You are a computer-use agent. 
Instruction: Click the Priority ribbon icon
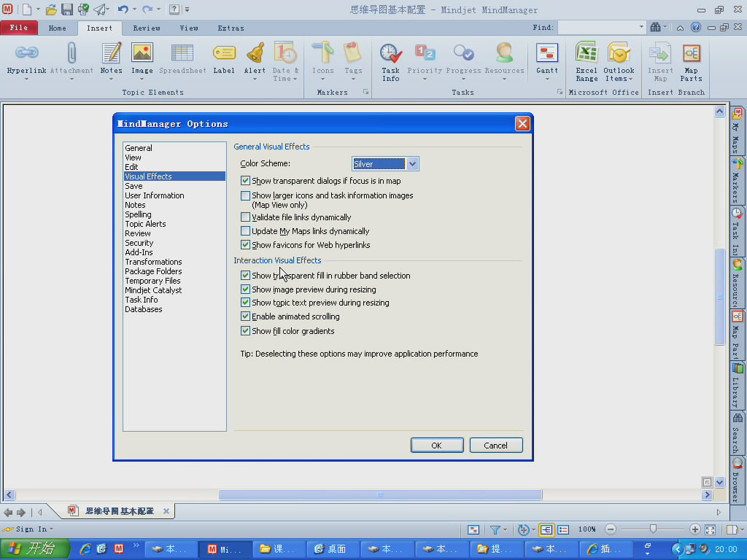click(425, 52)
